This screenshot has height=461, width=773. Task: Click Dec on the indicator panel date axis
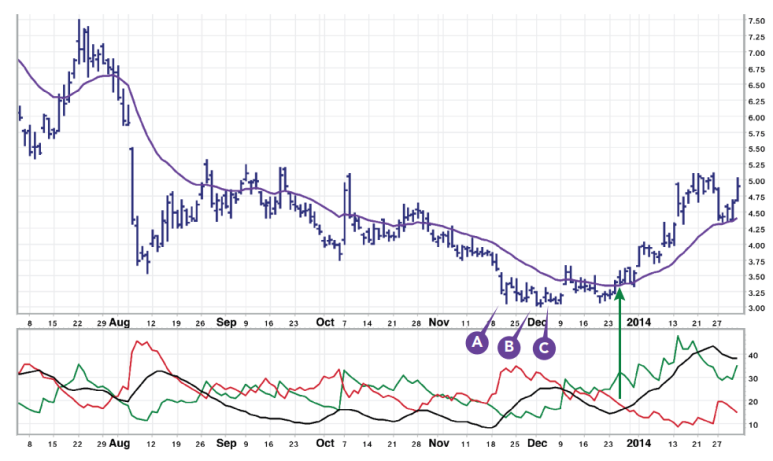[x=537, y=443]
